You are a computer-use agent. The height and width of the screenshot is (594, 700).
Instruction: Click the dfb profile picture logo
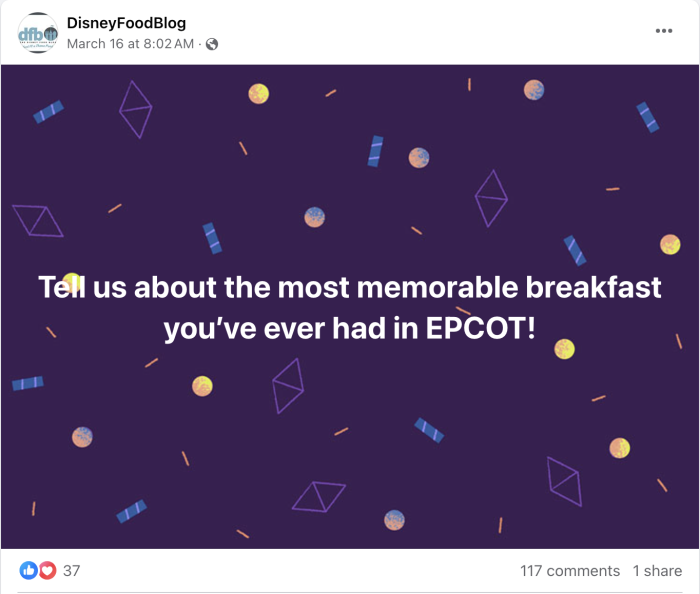tap(37, 33)
